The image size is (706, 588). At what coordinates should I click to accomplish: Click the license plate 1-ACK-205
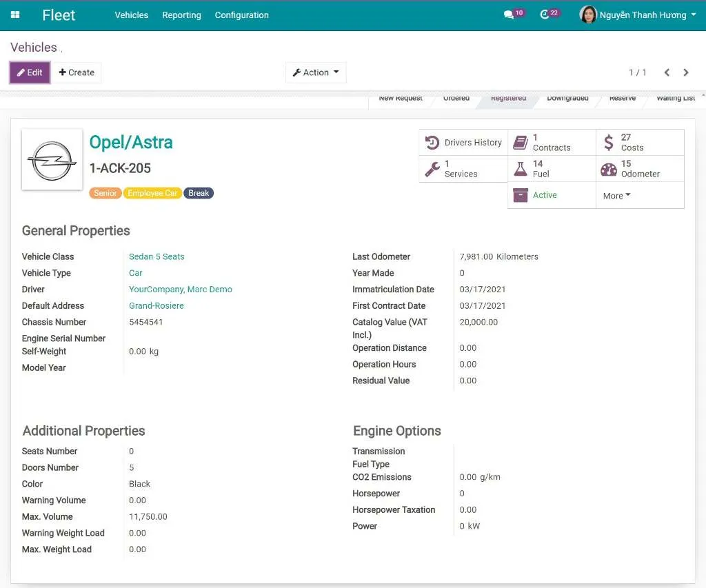click(120, 168)
